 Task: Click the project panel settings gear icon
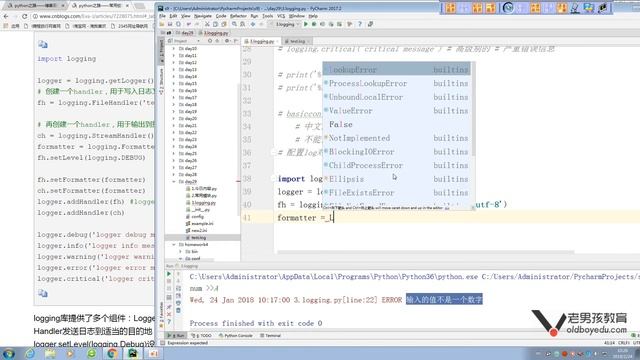coord(227,41)
